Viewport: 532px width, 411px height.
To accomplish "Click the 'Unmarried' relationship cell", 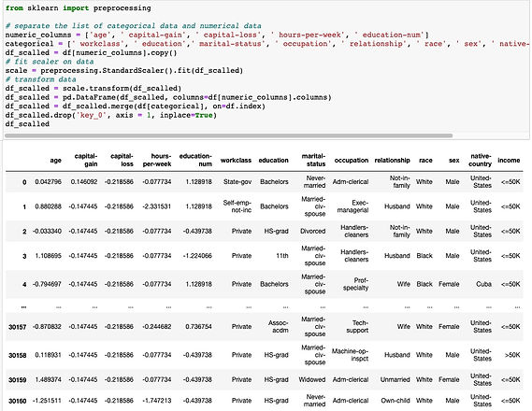I will click(395, 380).
